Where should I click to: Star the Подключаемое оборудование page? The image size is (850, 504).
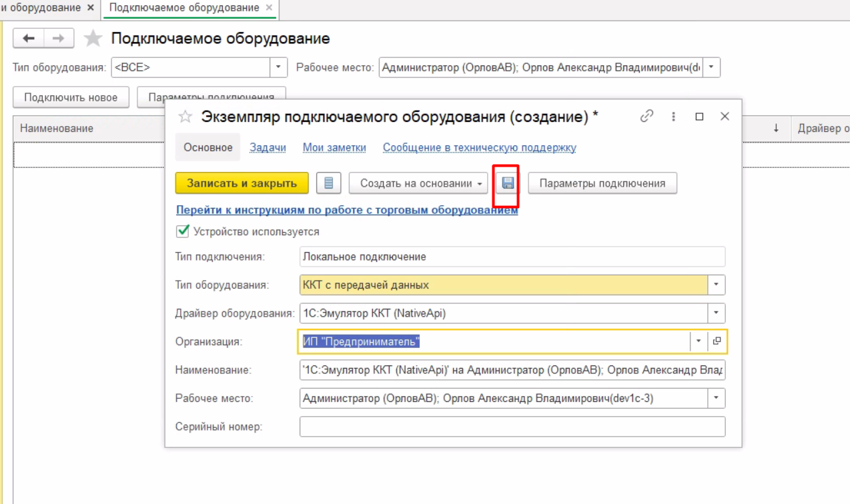pos(93,39)
